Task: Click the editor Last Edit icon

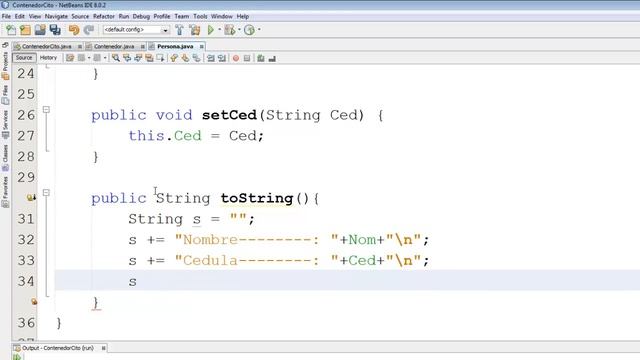Action: 70,58
